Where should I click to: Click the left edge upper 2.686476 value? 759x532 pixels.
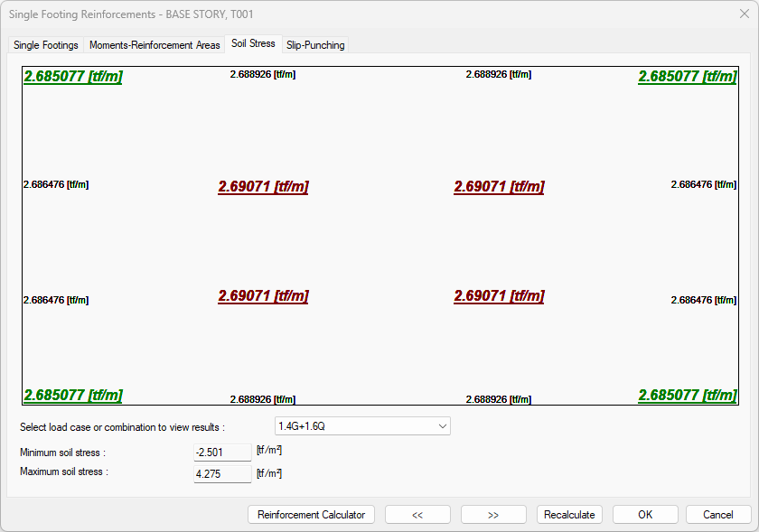(x=56, y=184)
